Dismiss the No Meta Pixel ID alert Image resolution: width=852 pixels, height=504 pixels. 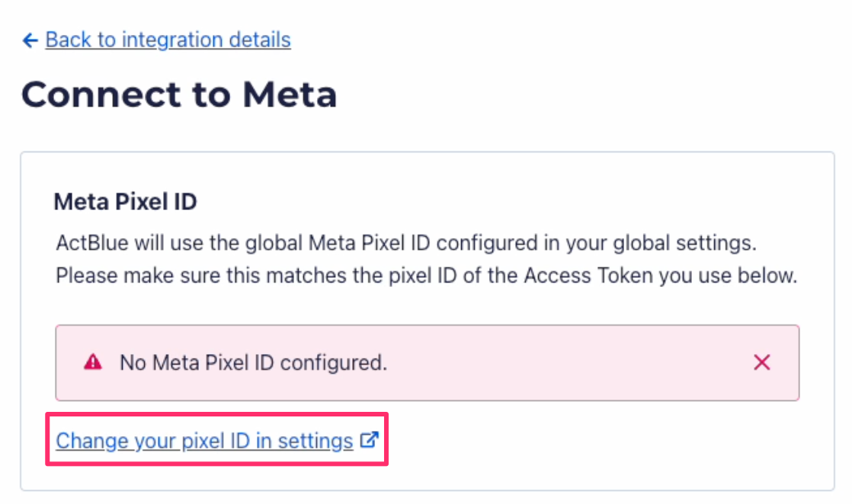(x=761, y=362)
